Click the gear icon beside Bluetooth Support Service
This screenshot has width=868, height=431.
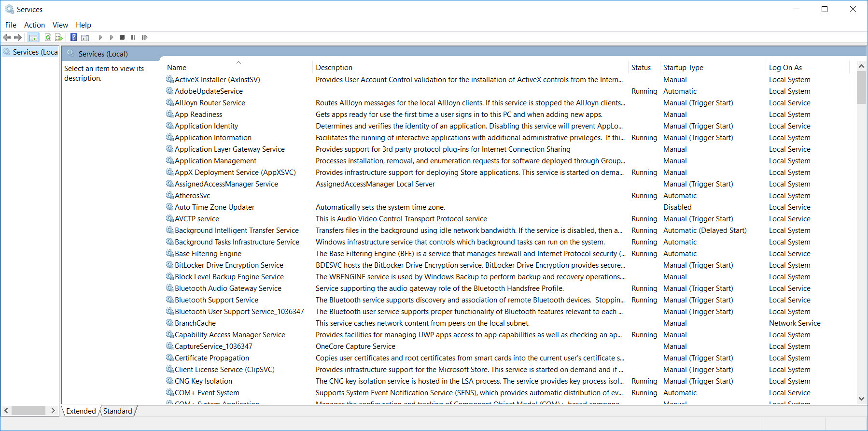170,300
